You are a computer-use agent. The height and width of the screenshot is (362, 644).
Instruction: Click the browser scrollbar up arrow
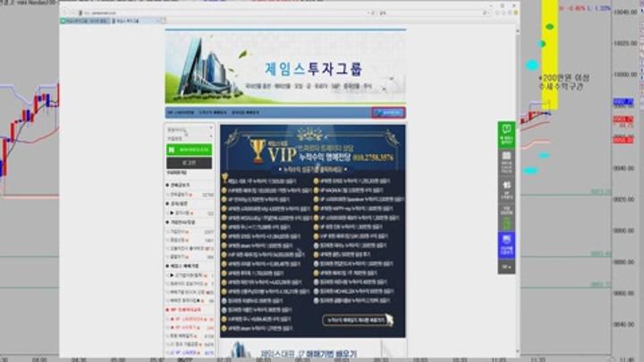point(517,31)
